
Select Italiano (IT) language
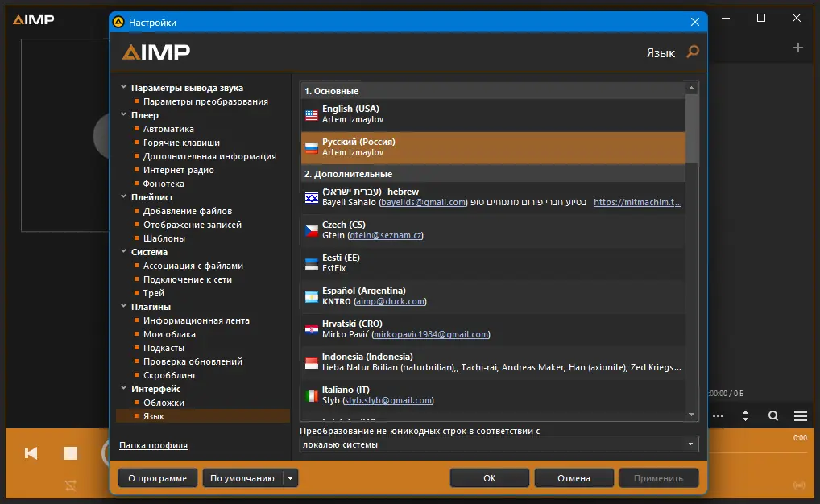pyautogui.click(x=493, y=395)
